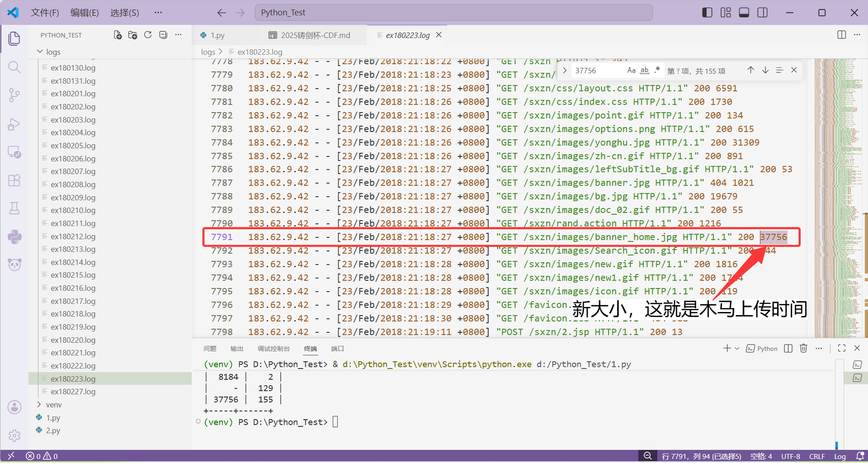Toggle primary side bar visibility
868x463 pixels.
pyautogui.click(x=708, y=13)
